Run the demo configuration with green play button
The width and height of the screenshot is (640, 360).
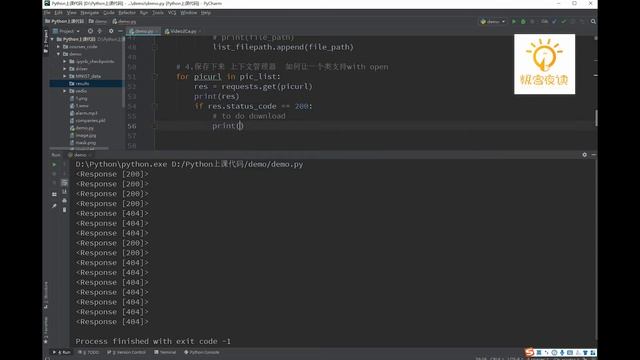513,21
